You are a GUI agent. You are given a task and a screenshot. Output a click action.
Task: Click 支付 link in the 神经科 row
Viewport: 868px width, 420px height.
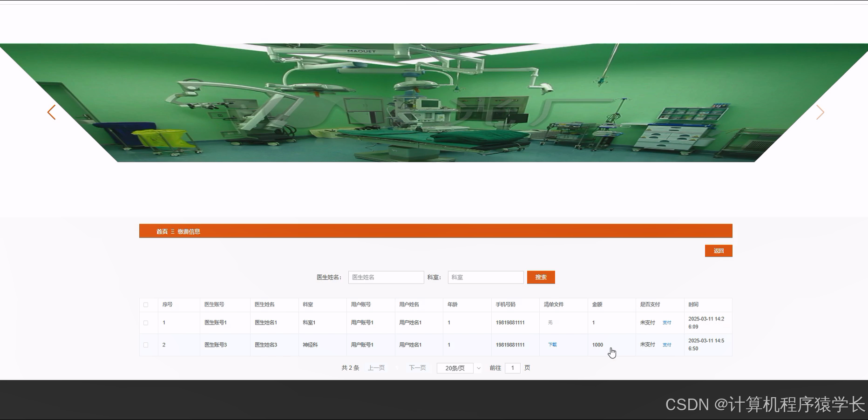(x=667, y=345)
